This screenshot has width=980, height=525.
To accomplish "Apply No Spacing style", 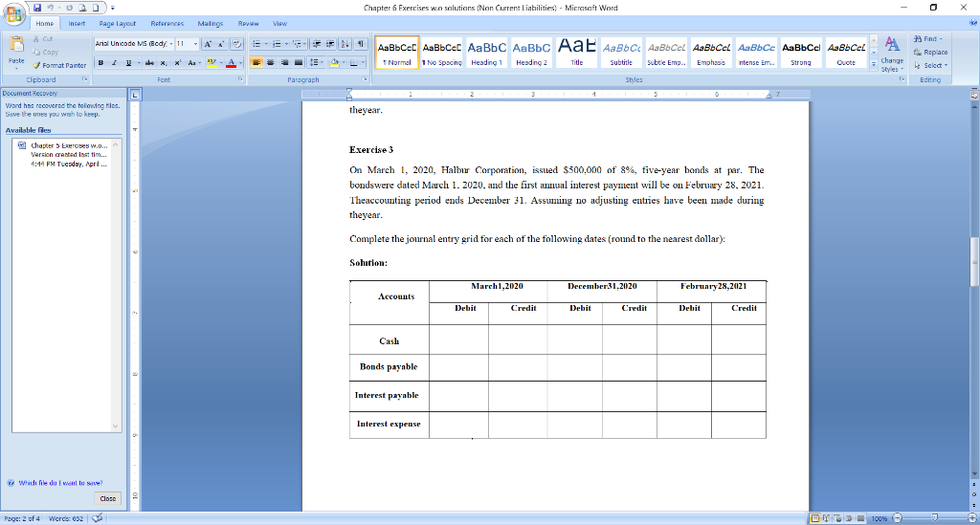I will pyautogui.click(x=442, y=53).
